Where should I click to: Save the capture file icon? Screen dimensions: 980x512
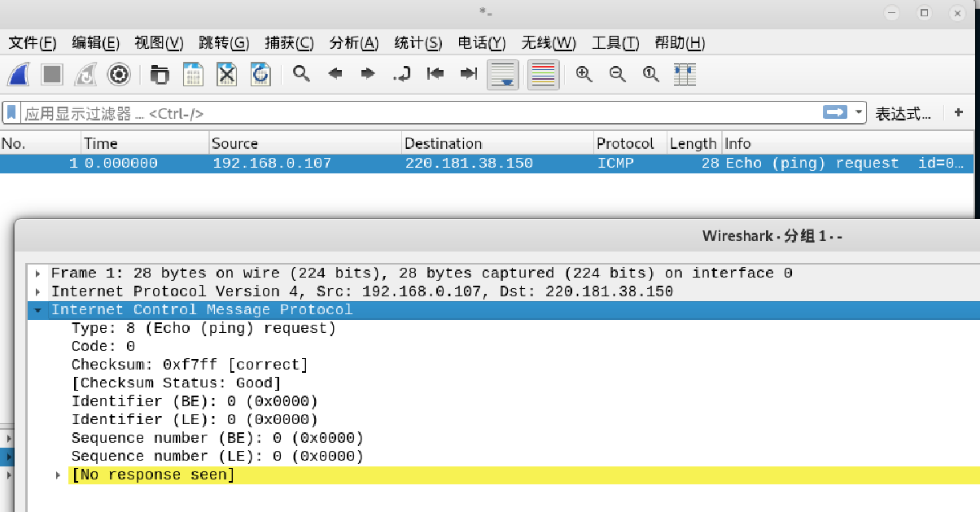click(193, 75)
